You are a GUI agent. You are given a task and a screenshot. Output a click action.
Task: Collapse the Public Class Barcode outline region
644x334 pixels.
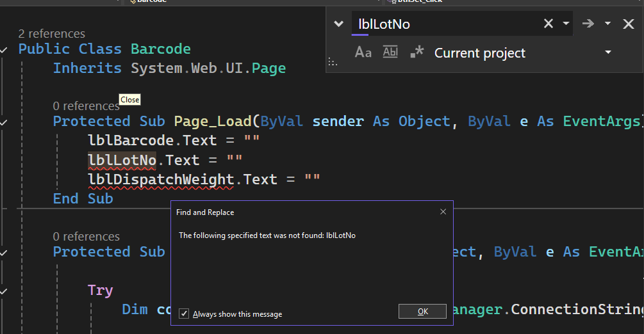(4, 50)
